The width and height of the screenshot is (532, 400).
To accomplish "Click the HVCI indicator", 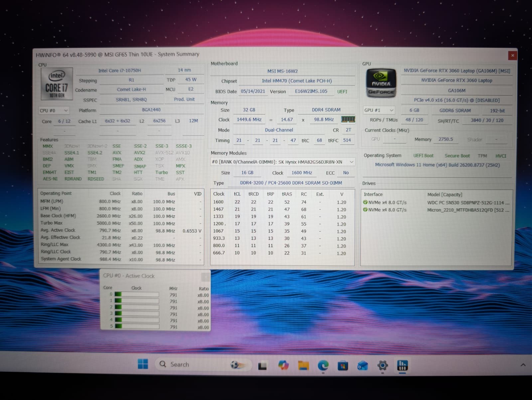I will click(501, 156).
